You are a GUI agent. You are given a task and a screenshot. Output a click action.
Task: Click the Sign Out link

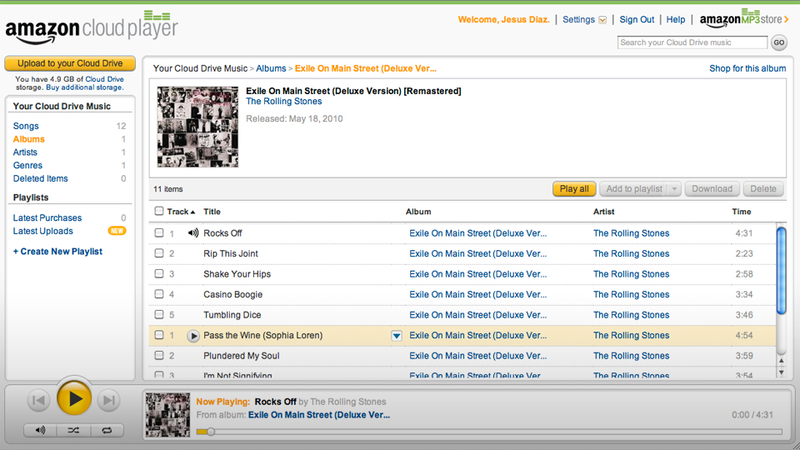[637, 19]
